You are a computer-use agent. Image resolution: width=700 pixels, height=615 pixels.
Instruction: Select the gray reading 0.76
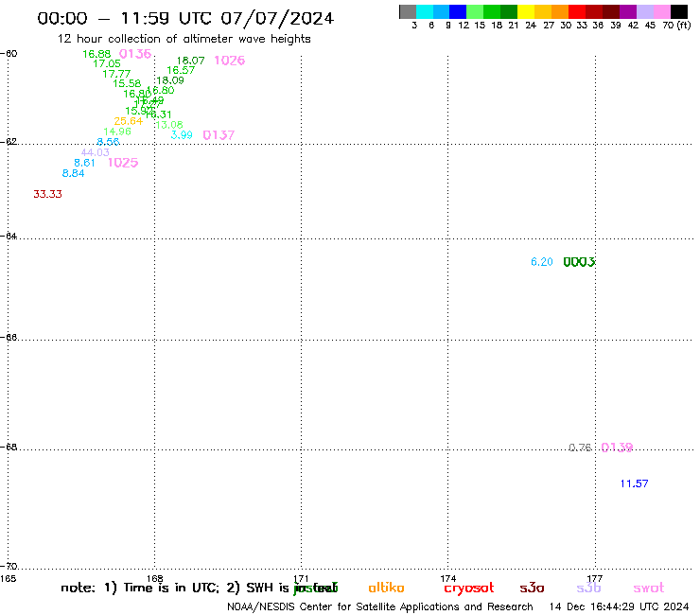click(580, 448)
